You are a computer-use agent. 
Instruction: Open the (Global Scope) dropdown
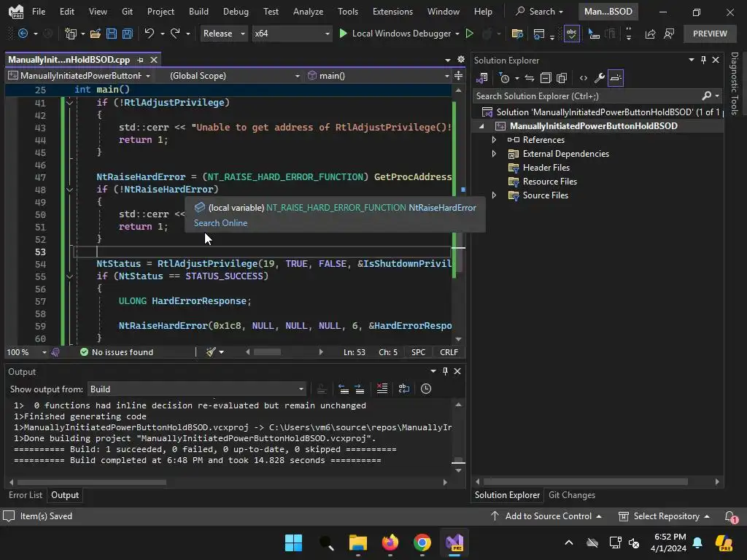234,76
